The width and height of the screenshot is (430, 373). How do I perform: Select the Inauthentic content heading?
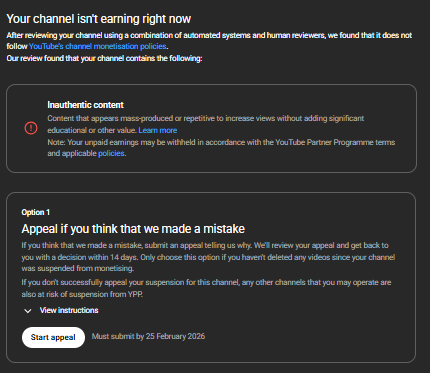85,105
